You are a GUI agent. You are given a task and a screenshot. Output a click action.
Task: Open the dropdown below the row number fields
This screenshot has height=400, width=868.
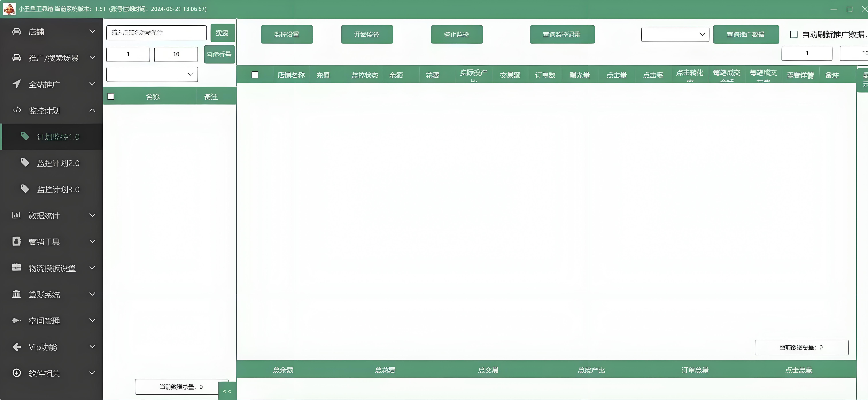[x=152, y=74]
